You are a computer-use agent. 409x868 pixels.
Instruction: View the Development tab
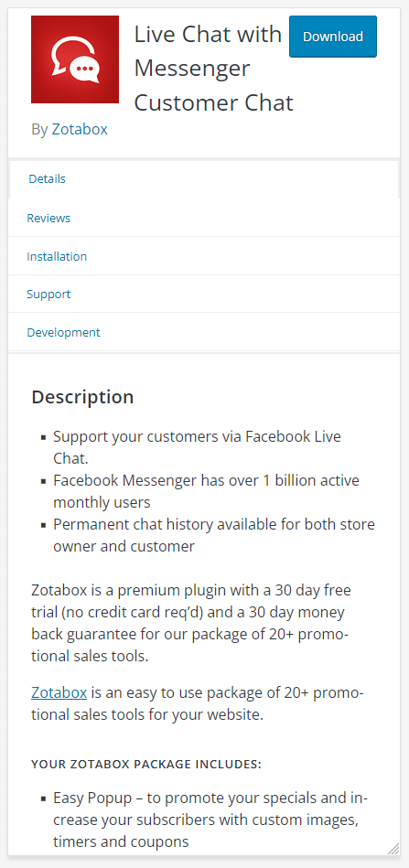(204, 332)
